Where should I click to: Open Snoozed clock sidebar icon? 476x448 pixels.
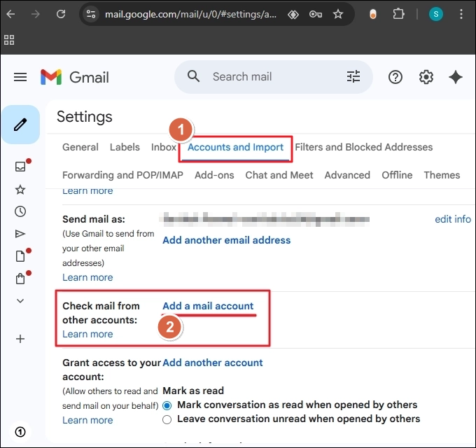[x=20, y=211]
